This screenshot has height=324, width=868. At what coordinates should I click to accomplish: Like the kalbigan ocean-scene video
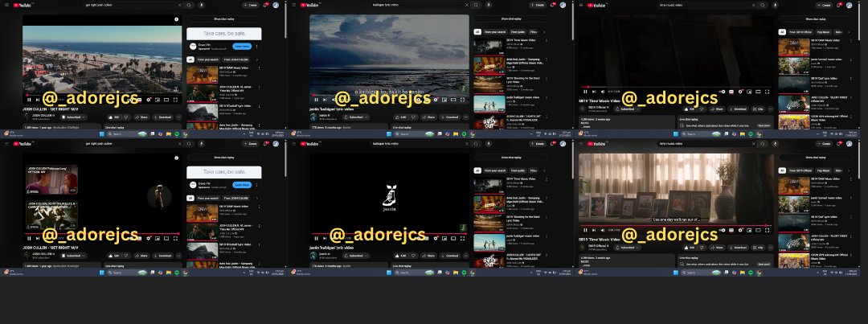[399, 117]
